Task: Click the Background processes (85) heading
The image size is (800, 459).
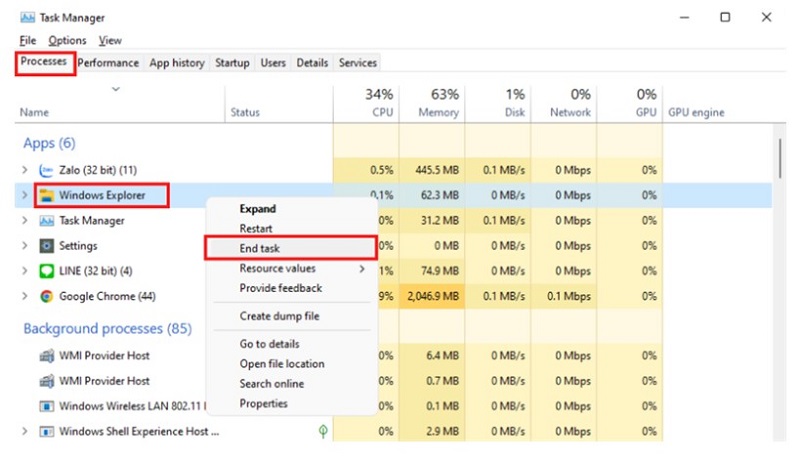Action: click(108, 328)
